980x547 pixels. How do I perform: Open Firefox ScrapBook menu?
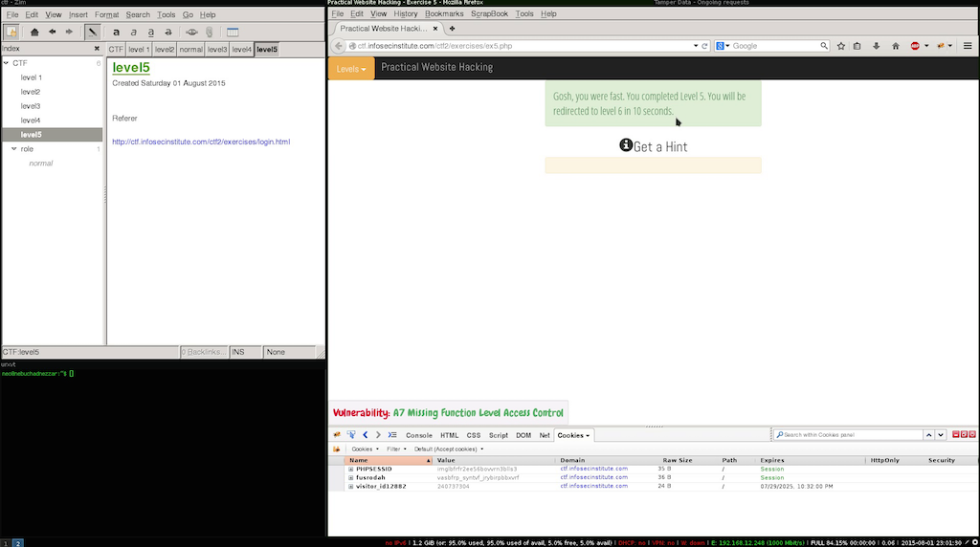coord(489,13)
